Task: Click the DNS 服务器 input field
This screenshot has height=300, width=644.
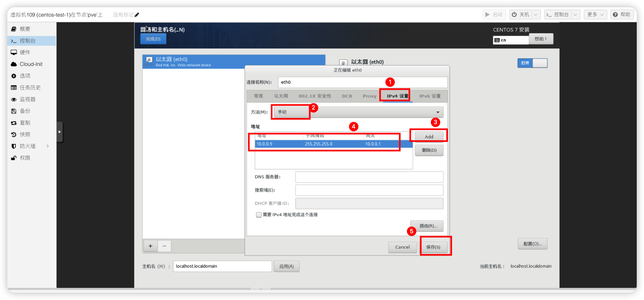Action: [x=369, y=177]
